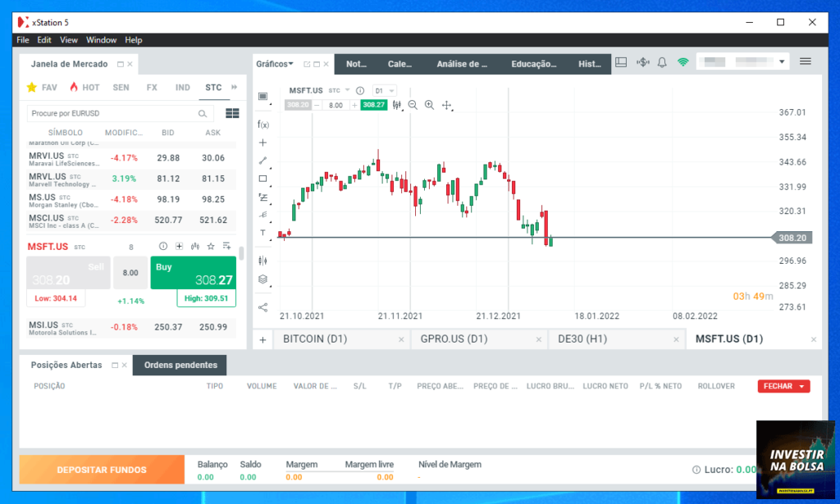This screenshot has height=504, width=840.
Task: Open new order window for MSFT.US
Action: (x=179, y=246)
